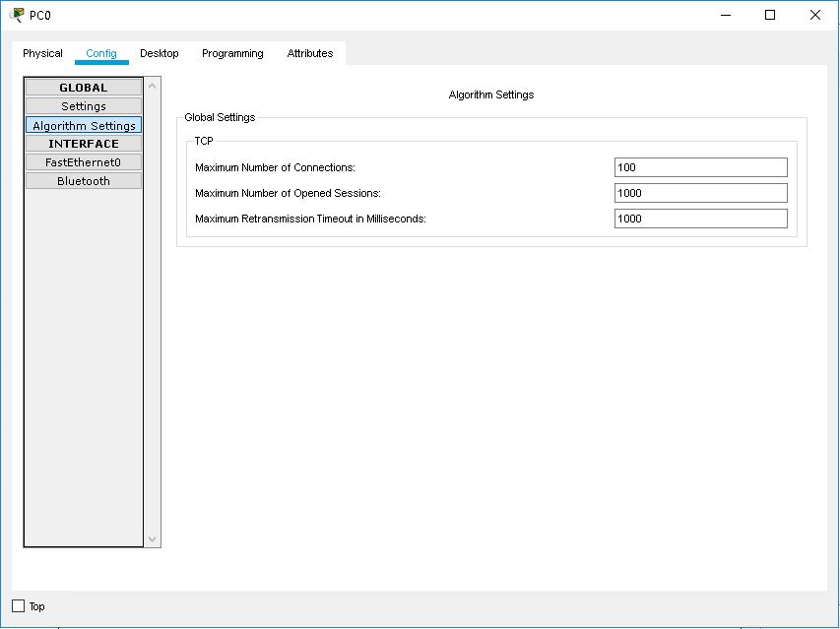
Task: Open Bluetooth interface settings
Action: tap(83, 180)
